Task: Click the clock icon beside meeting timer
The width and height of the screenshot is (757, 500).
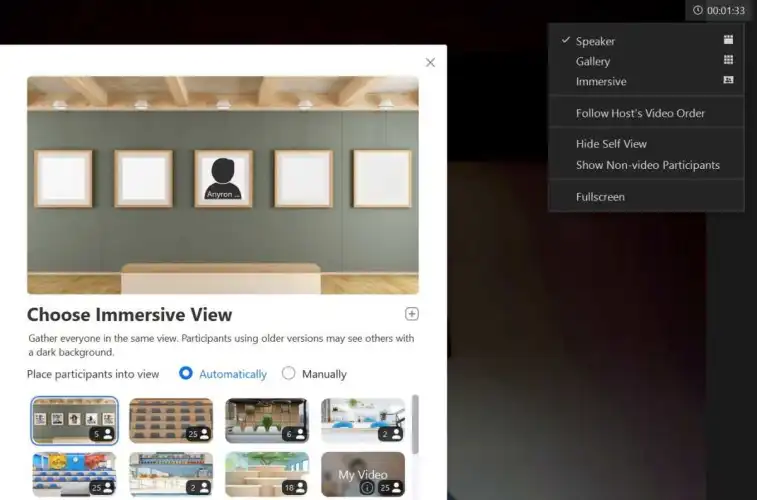Action: click(697, 10)
